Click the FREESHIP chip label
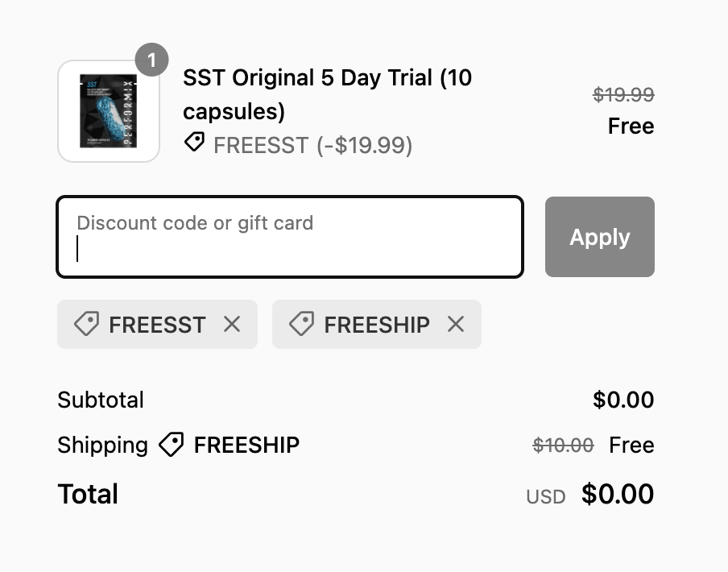This screenshot has width=728, height=572. coord(377,325)
